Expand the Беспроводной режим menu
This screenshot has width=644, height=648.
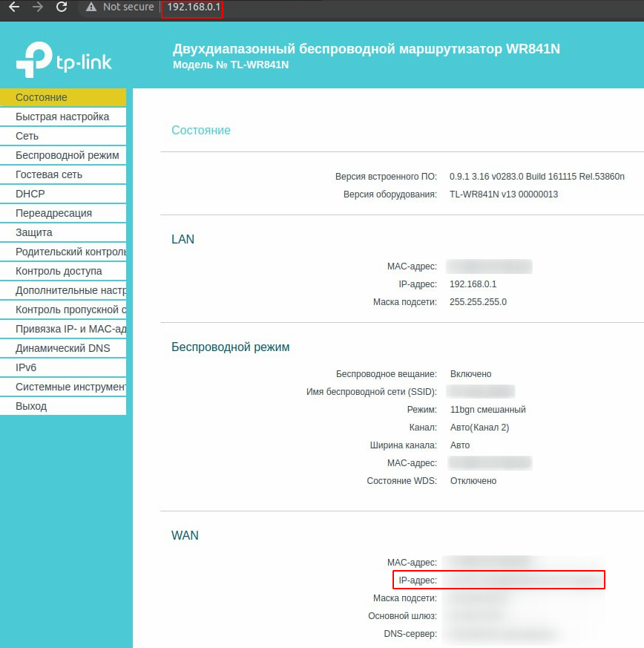click(x=67, y=155)
